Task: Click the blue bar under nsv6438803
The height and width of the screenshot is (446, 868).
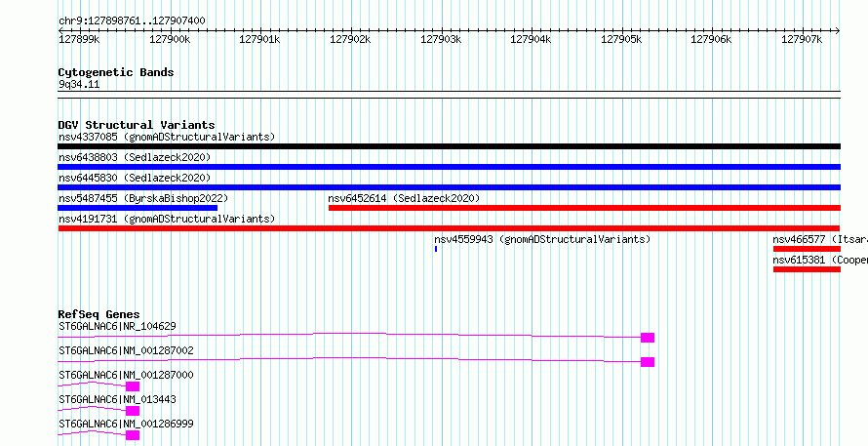Action: (449, 167)
